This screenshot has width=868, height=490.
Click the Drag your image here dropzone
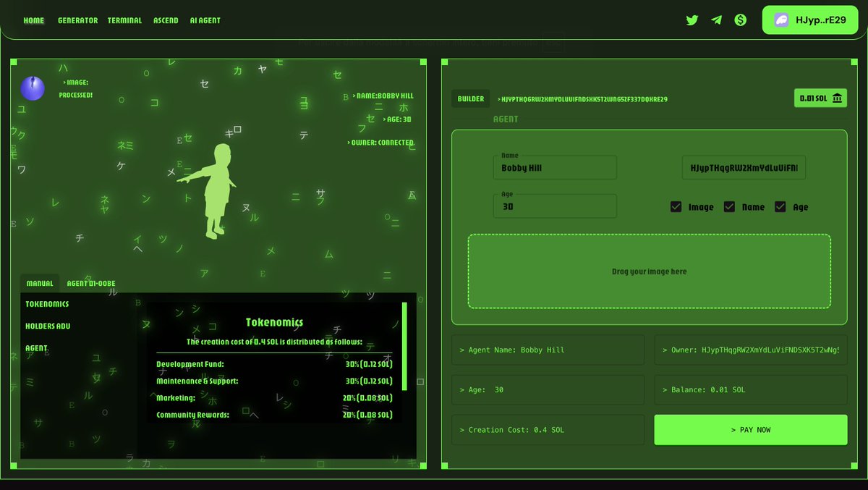(x=649, y=271)
